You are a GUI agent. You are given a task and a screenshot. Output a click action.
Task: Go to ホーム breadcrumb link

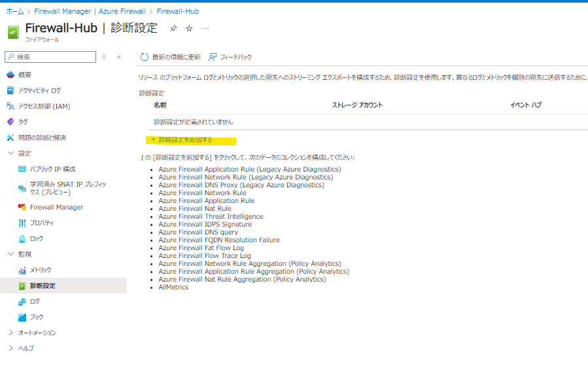tap(15, 11)
